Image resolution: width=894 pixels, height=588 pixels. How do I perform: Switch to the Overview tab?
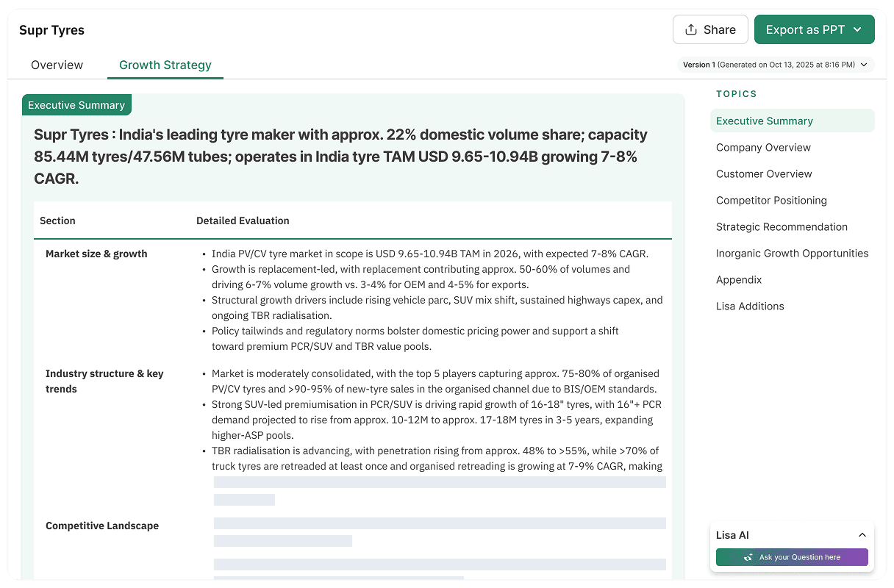[57, 65]
